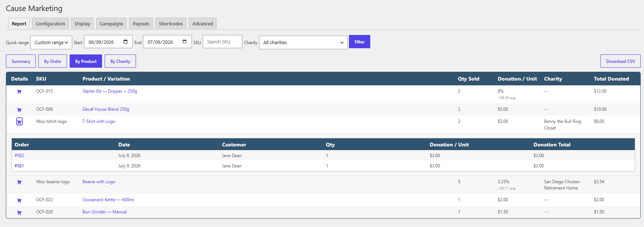Open T-Shirt with Logo product link
644x227 pixels.
pos(99,121)
